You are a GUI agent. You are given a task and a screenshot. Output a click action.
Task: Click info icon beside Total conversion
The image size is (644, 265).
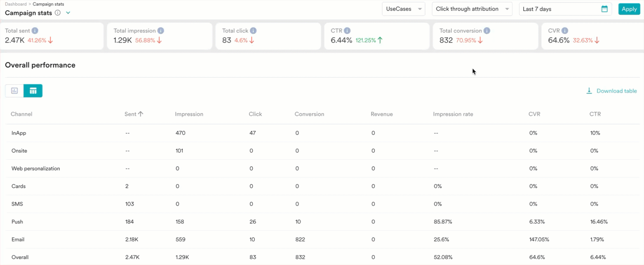point(487,31)
